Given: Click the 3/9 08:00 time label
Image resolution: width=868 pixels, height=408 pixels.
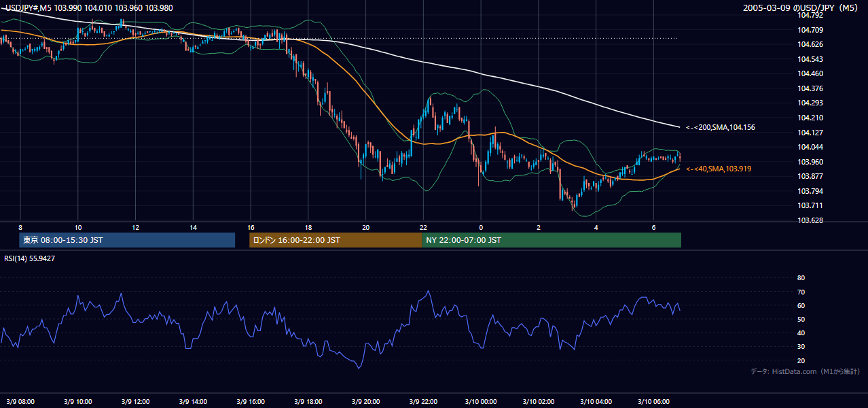Looking at the screenshot, I should point(20,401).
